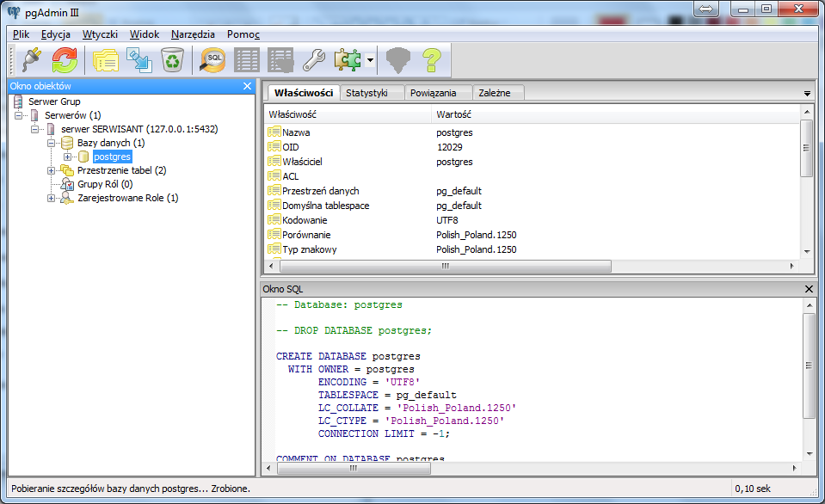825x504 pixels.
Task: Click the 0,10 sek status bar field
Action: click(753, 489)
